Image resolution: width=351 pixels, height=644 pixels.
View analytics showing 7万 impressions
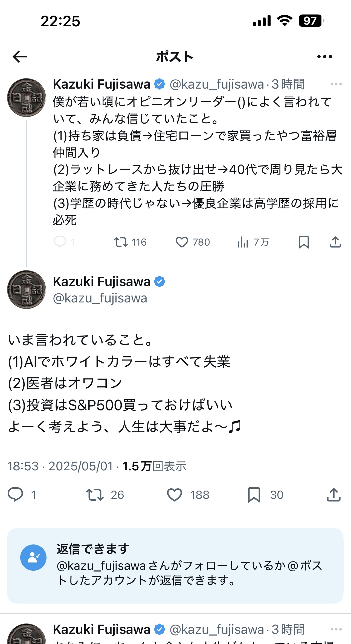coord(253,242)
